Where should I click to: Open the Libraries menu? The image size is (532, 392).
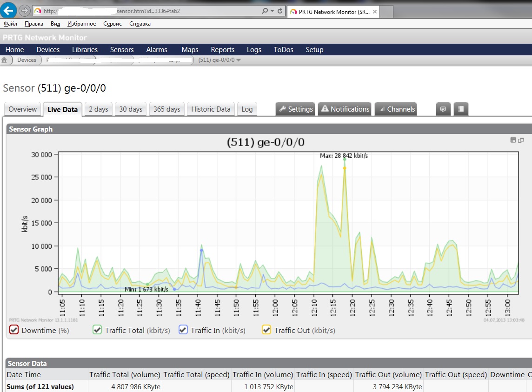pos(85,50)
